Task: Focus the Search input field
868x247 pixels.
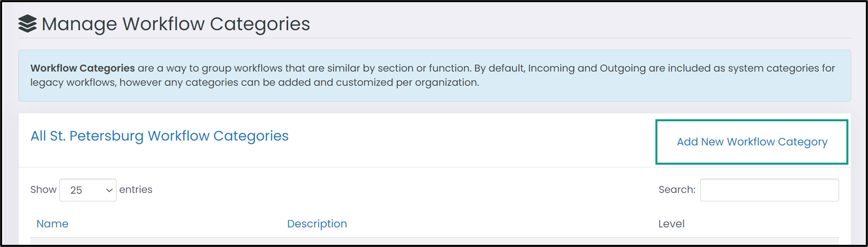Action: coord(769,190)
